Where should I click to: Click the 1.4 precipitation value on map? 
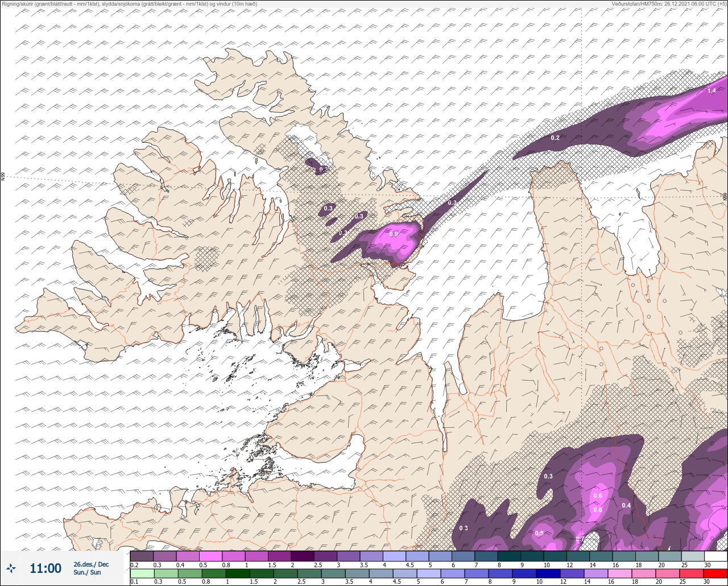tap(712, 91)
